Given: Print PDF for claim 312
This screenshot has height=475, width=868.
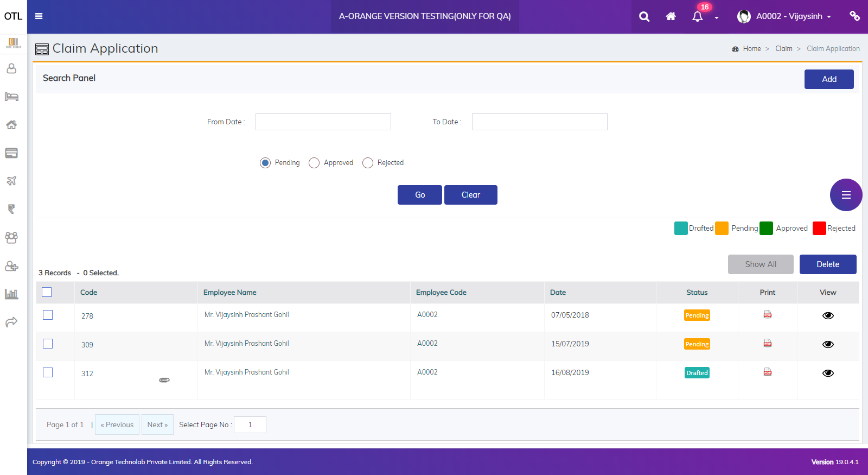Looking at the screenshot, I should click(768, 372).
